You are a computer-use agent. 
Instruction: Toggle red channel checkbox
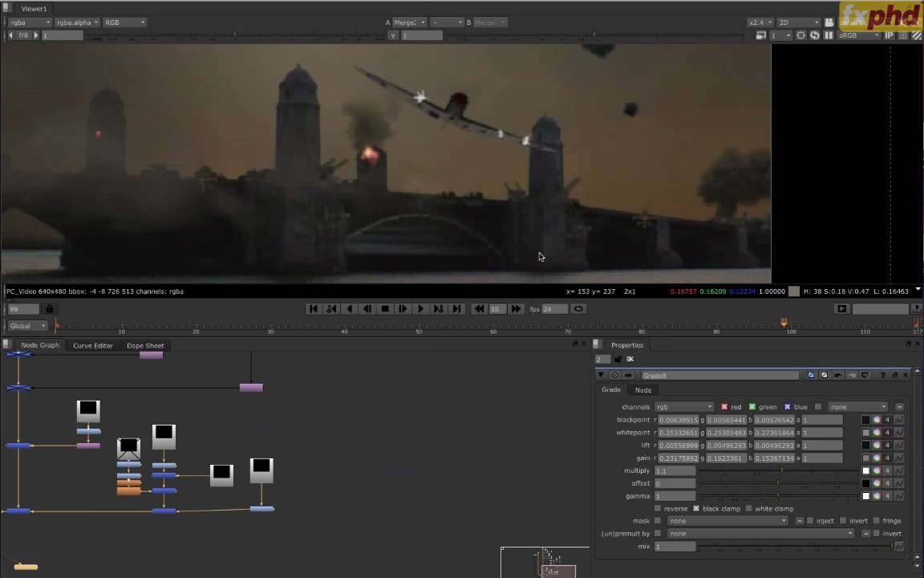(724, 407)
